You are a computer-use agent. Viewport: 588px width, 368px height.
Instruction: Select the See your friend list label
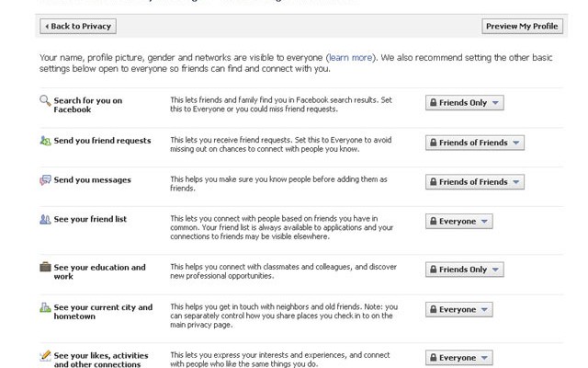click(x=90, y=220)
